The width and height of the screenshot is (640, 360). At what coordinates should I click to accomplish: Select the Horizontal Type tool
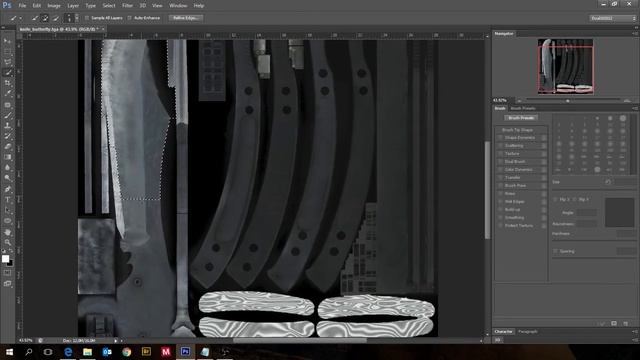tap(7, 200)
